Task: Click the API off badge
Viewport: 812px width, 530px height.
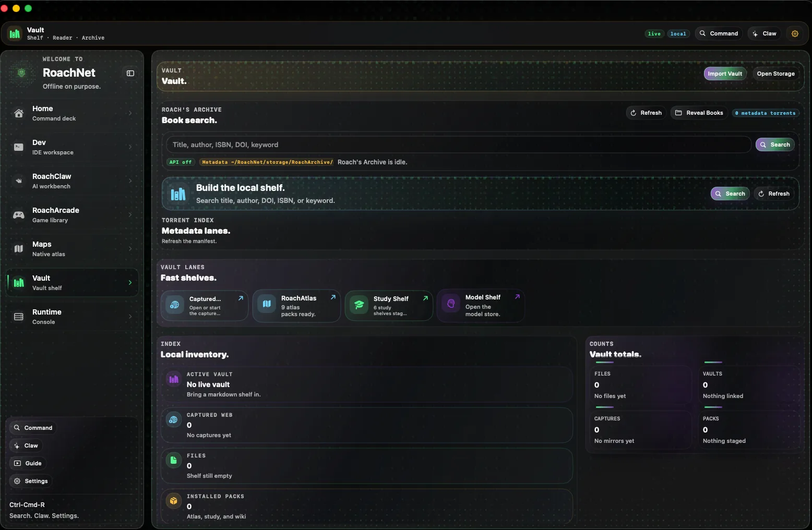Action: click(181, 162)
